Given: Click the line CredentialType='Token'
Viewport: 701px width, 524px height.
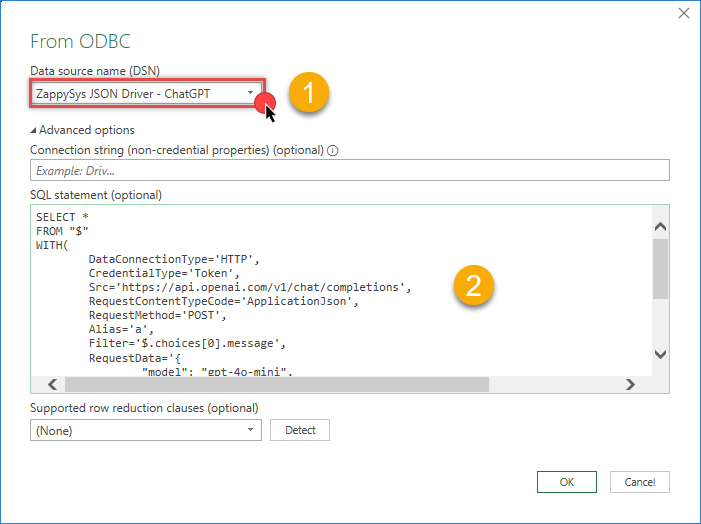Looking at the screenshot, I should pos(164,273).
